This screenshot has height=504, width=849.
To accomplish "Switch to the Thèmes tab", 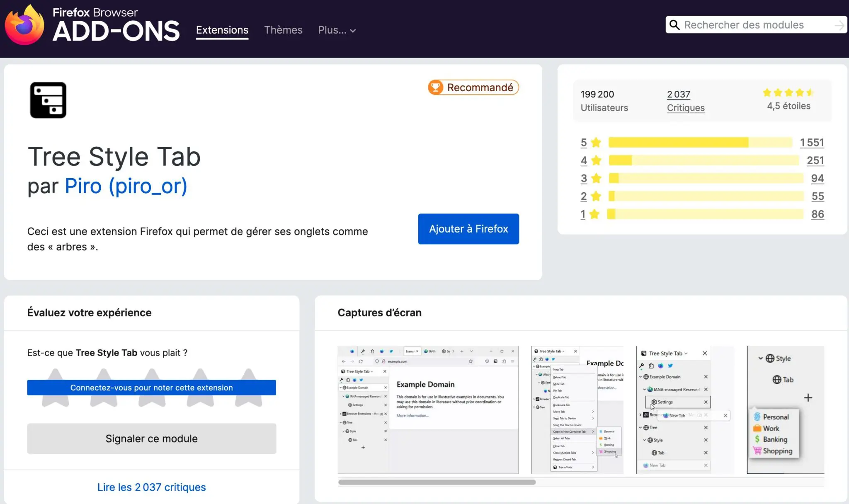I will coord(283,30).
